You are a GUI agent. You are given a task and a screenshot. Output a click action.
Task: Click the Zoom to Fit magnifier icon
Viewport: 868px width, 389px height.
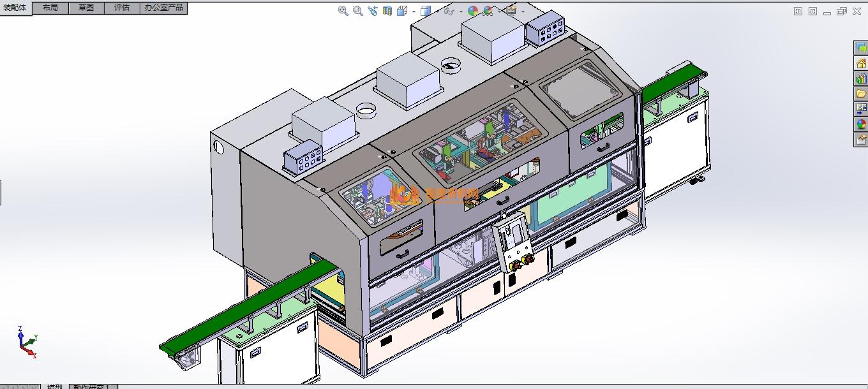click(x=343, y=11)
